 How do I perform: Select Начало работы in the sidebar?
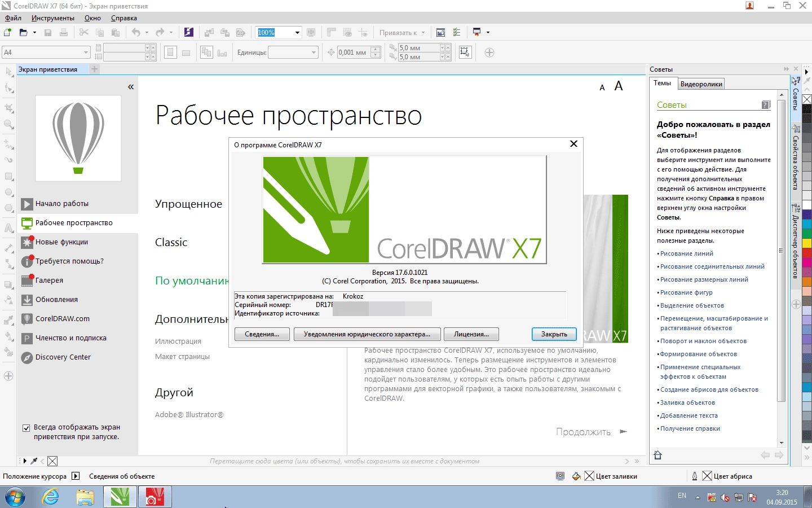coord(78,204)
